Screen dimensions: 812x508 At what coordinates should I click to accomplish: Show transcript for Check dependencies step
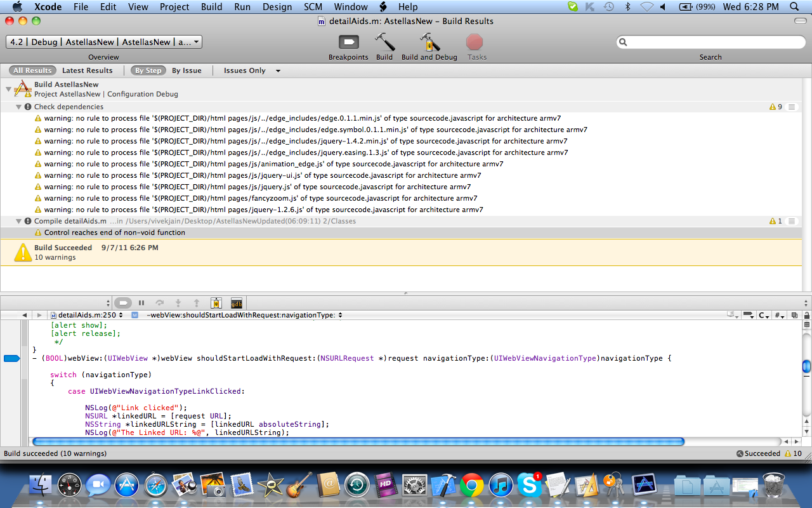coord(791,107)
